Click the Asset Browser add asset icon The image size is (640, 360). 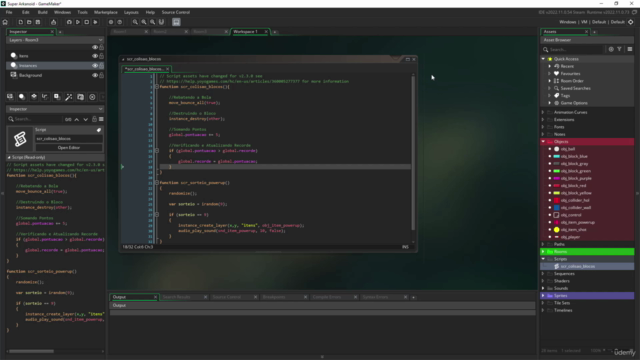click(x=611, y=49)
